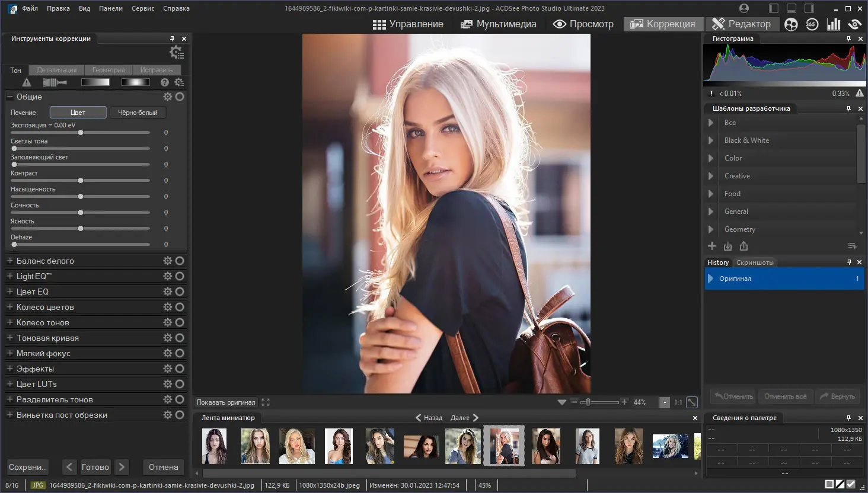
Task: Open the help question mark icon
Action: (x=165, y=82)
